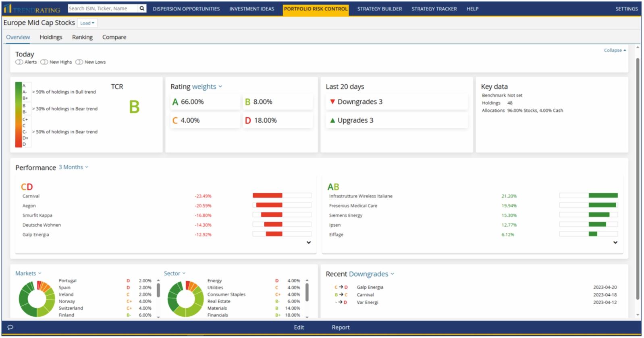The width and height of the screenshot is (644, 338).
Task: Open the 3 Months performance dropdown
Action: click(x=73, y=167)
